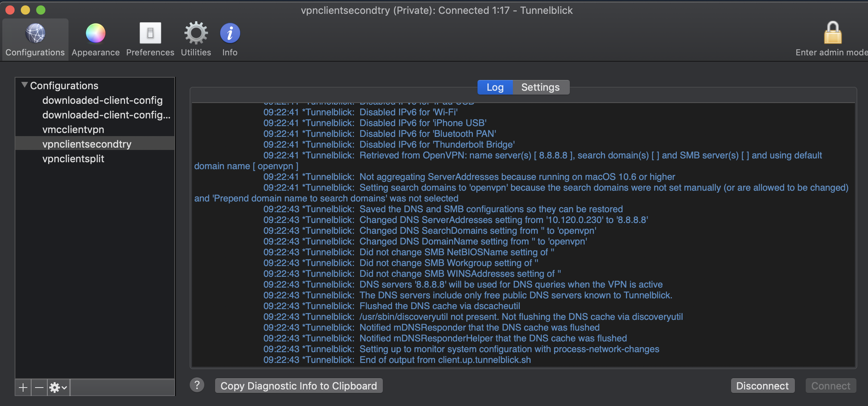The height and width of the screenshot is (406, 868).
Task: Open the Info panel
Action: pyautogui.click(x=230, y=34)
